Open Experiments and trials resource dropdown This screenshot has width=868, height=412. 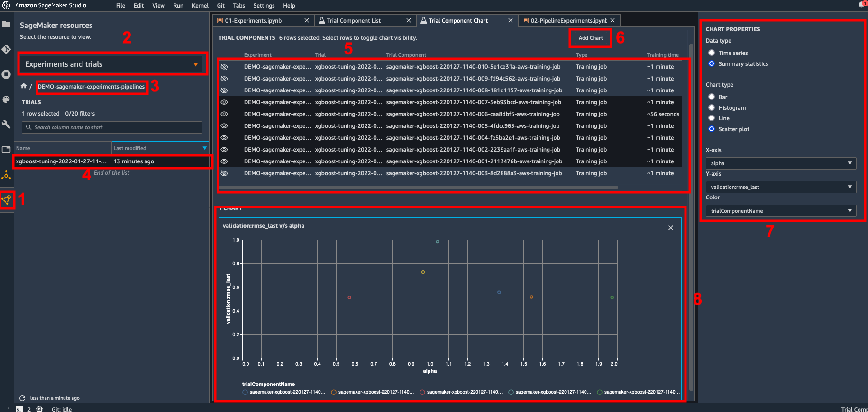coord(111,64)
